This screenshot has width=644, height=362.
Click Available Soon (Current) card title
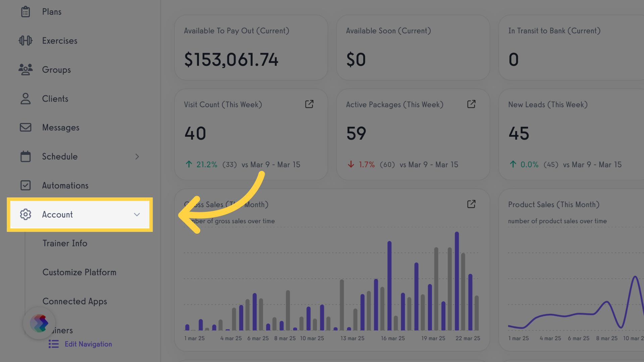pos(388,31)
